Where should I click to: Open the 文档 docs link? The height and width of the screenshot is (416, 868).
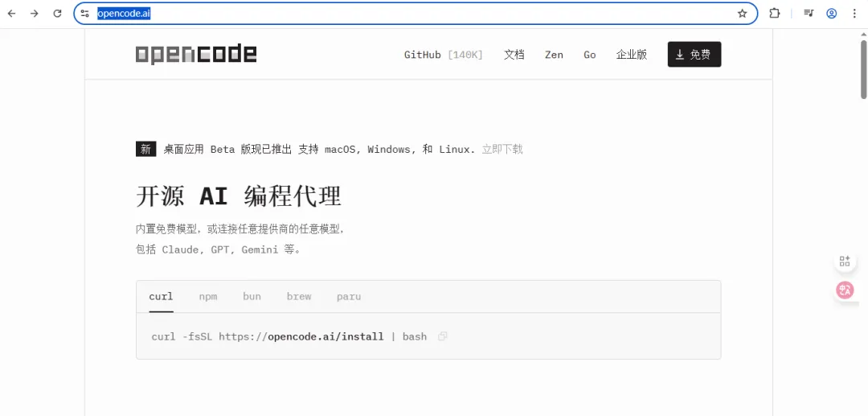514,55
